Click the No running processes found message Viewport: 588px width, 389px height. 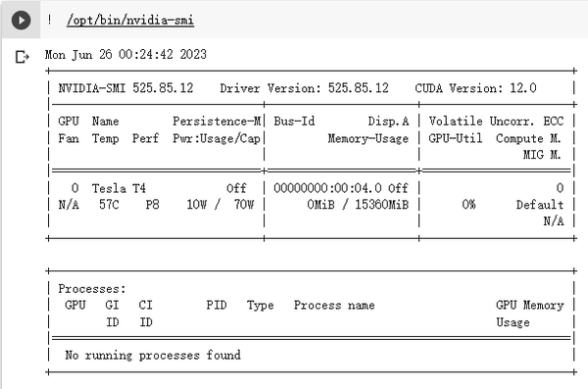point(153,355)
